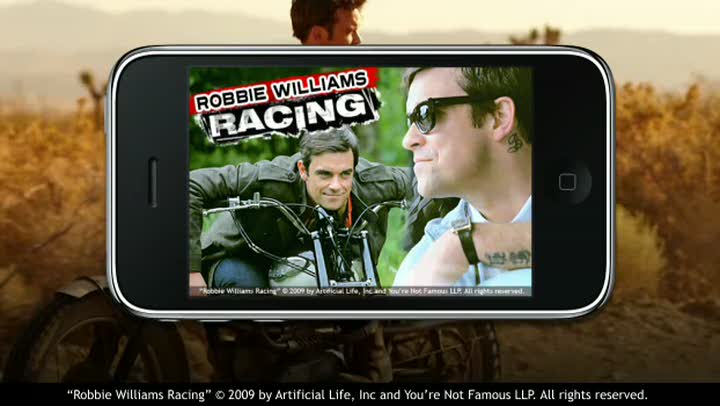Click the Robbie Williams Racing logo
The height and width of the screenshot is (406, 720).
(286, 106)
